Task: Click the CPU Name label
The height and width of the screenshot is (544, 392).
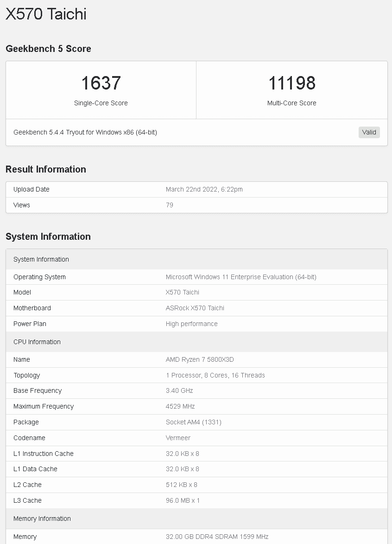Action: [21, 359]
